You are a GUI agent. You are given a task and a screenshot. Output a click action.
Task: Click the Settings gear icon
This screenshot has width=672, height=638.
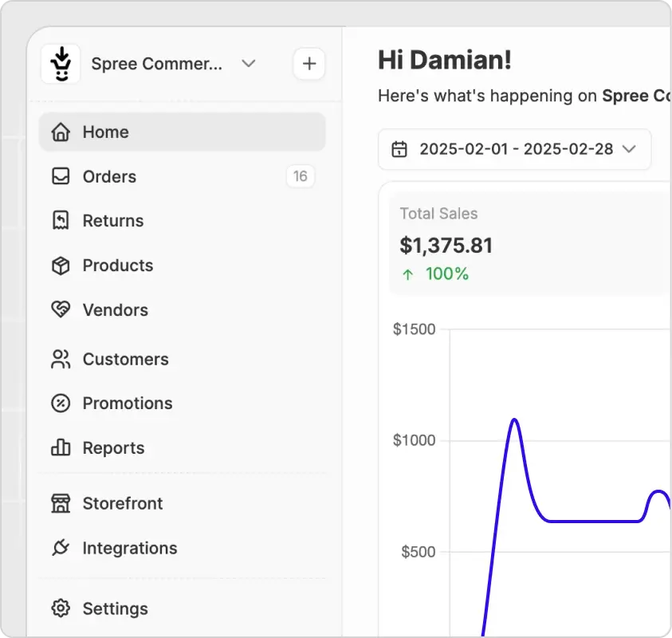click(x=61, y=608)
